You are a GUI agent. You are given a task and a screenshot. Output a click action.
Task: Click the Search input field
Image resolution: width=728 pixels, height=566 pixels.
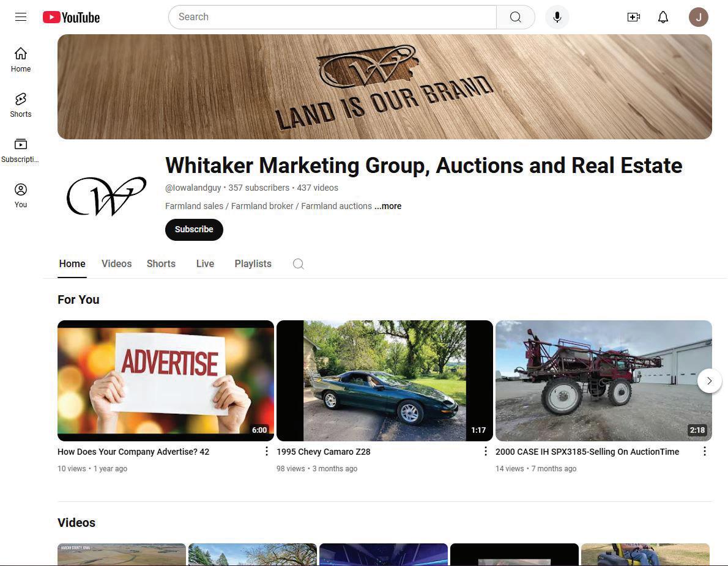332,17
